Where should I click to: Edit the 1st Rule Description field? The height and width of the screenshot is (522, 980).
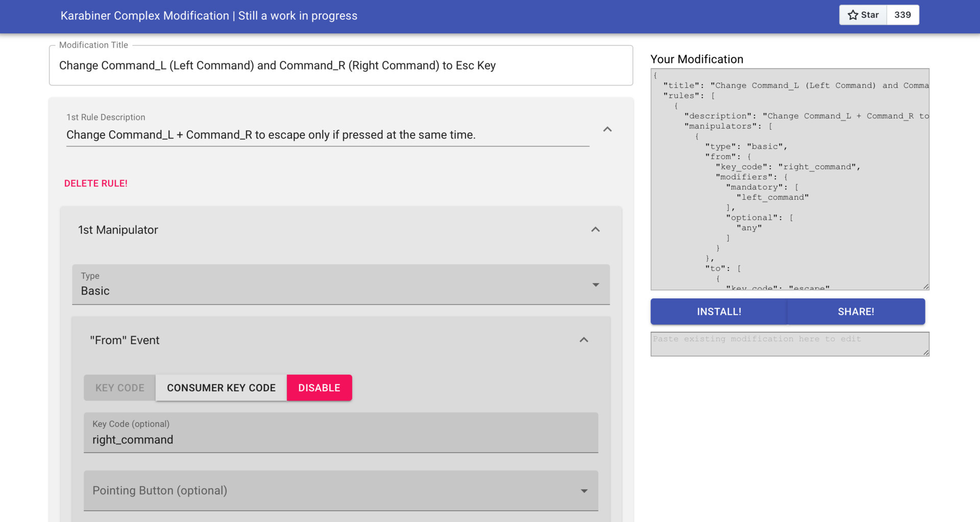[328, 135]
